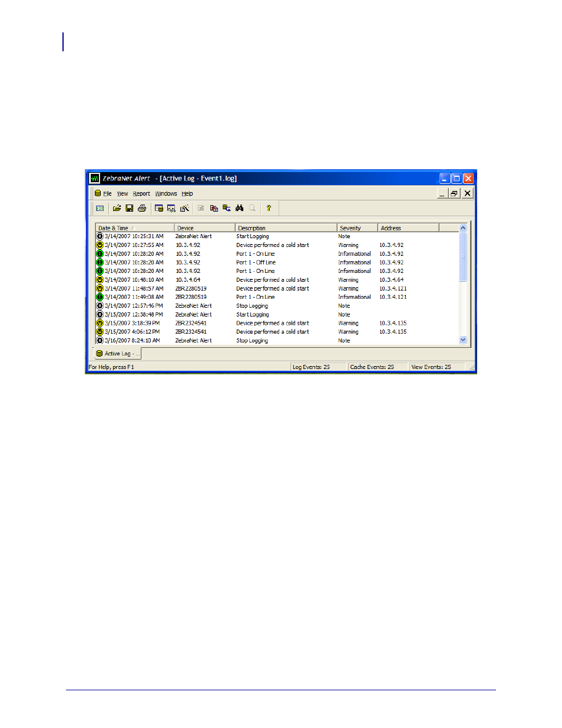This screenshot has height=728, width=562.
Task: Select the 'Port 1 - Off Line' description
Action: [x=256, y=262]
